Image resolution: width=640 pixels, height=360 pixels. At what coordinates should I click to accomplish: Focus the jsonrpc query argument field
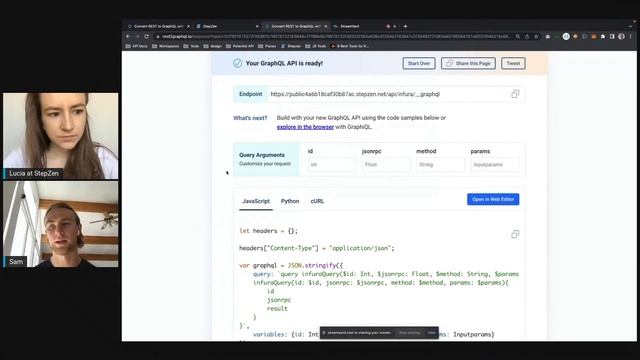(x=386, y=164)
